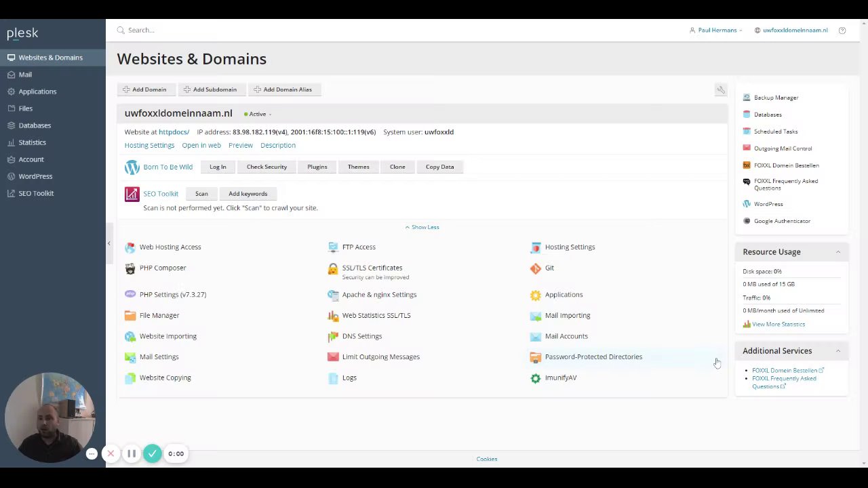Click the Clone button

point(397,167)
